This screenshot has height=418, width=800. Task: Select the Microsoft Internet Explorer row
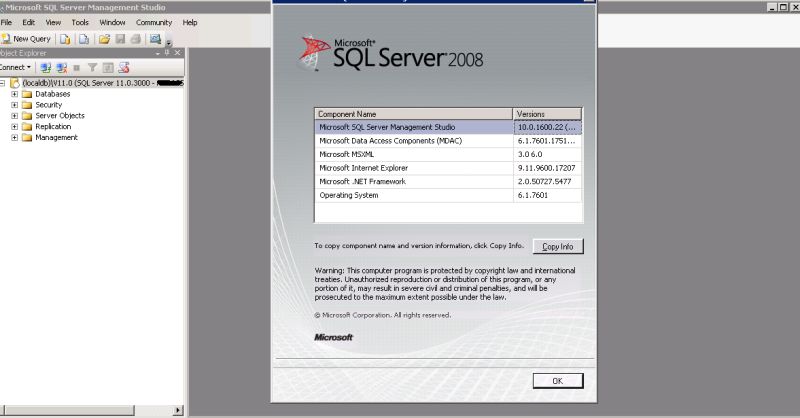(x=448, y=168)
